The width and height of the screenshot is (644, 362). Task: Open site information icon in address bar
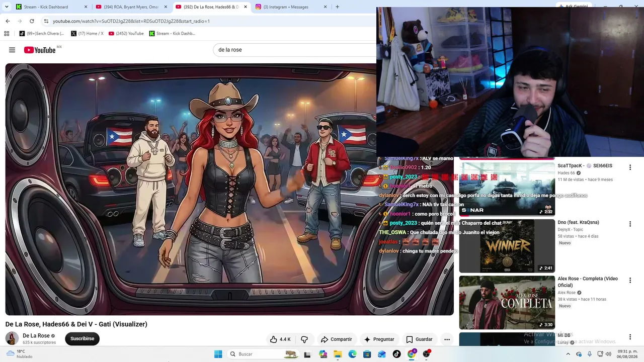(46, 21)
